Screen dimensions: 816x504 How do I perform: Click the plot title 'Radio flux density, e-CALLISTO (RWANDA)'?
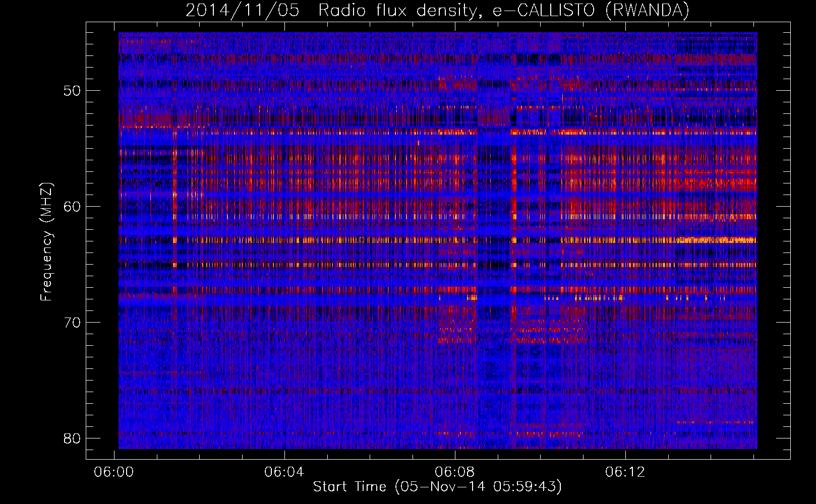tap(504, 10)
